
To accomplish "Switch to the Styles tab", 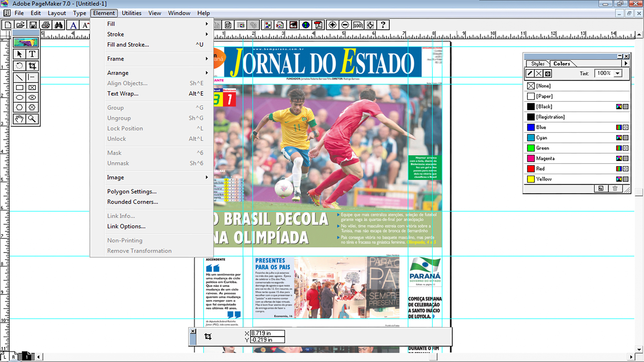I will (538, 64).
